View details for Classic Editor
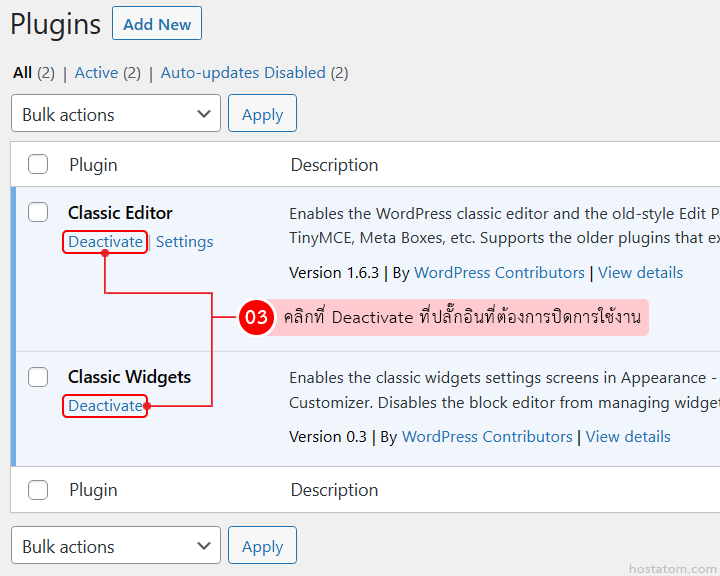 [640, 273]
